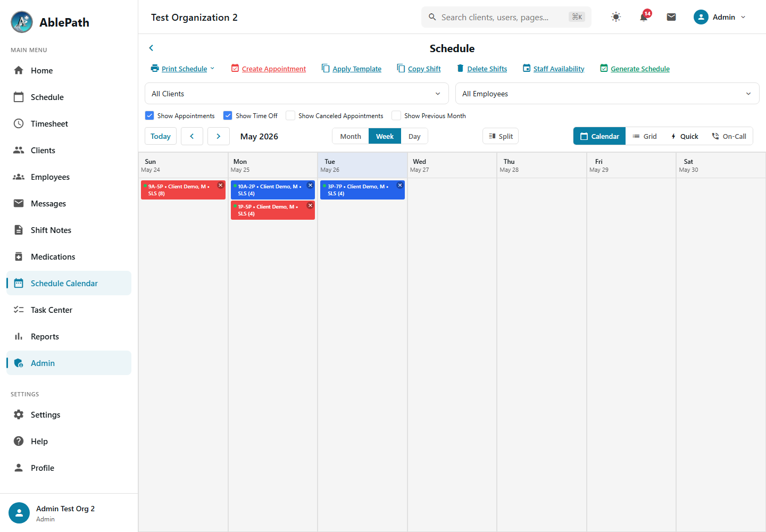Click the search clients, users, pages field

coord(506,17)
